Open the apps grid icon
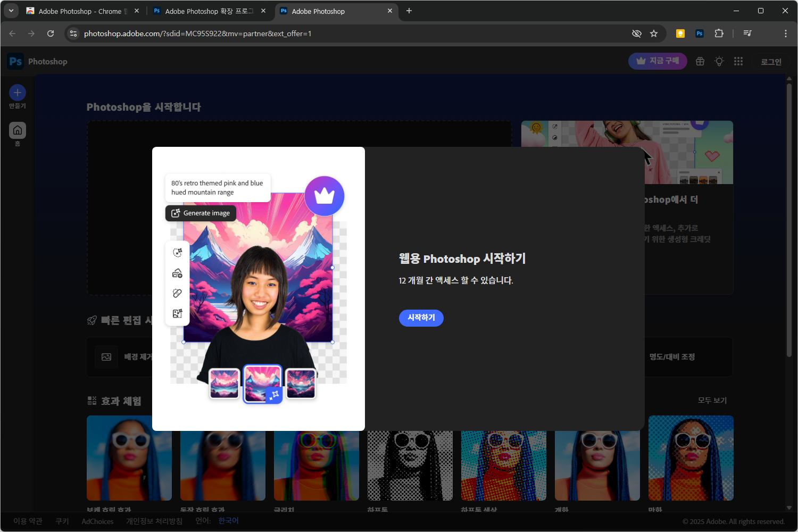This screenshot has height=532, width=798. pos(738,61)
